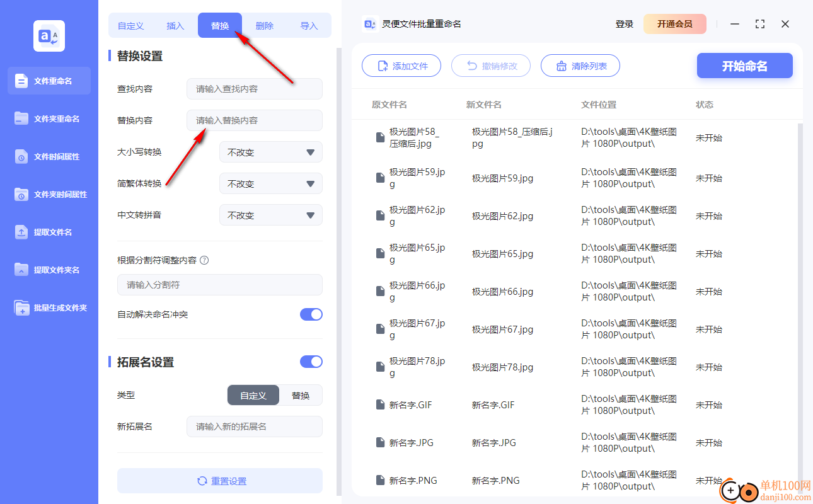
Task: Open 文件时间属性 in sidebar
Action: click(x=49, y=156)
